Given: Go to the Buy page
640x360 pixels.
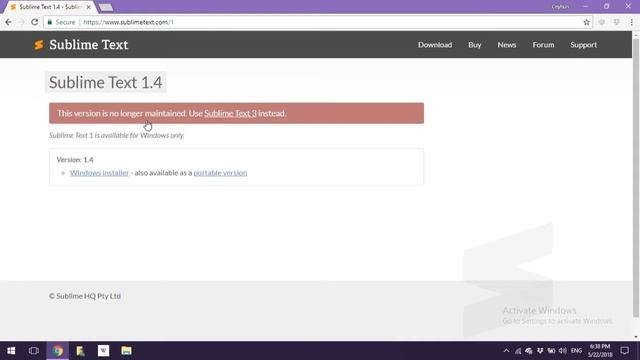Looking at the screenshot, I should tap(475, 45).
